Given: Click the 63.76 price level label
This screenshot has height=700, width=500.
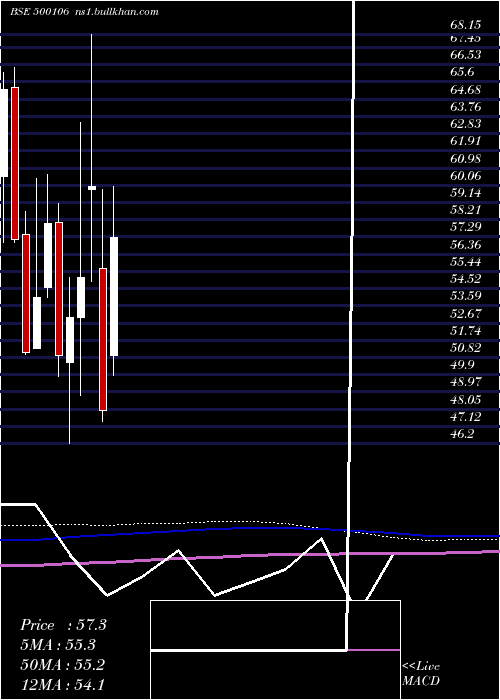Looking at the screenshot, I should 466,107.
